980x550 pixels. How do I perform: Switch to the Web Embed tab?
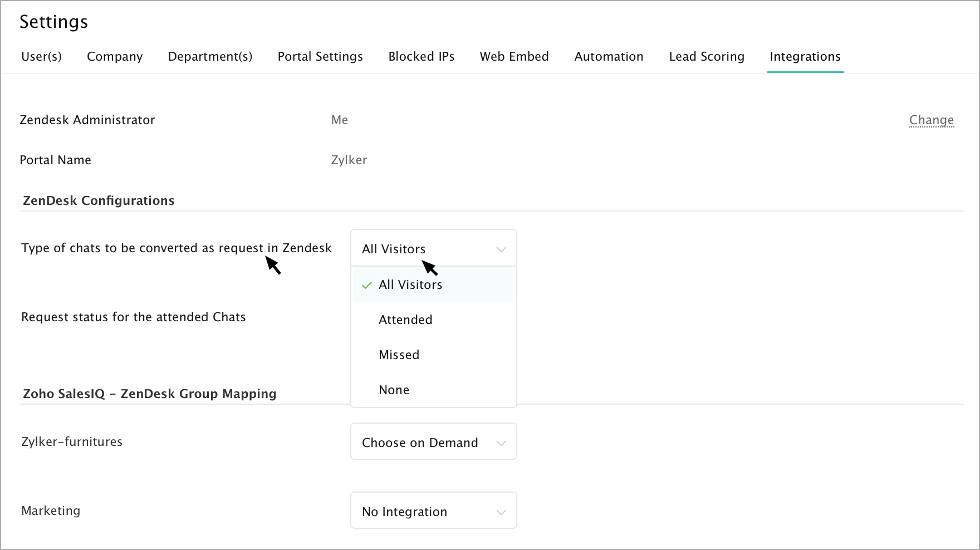(514, 57)
